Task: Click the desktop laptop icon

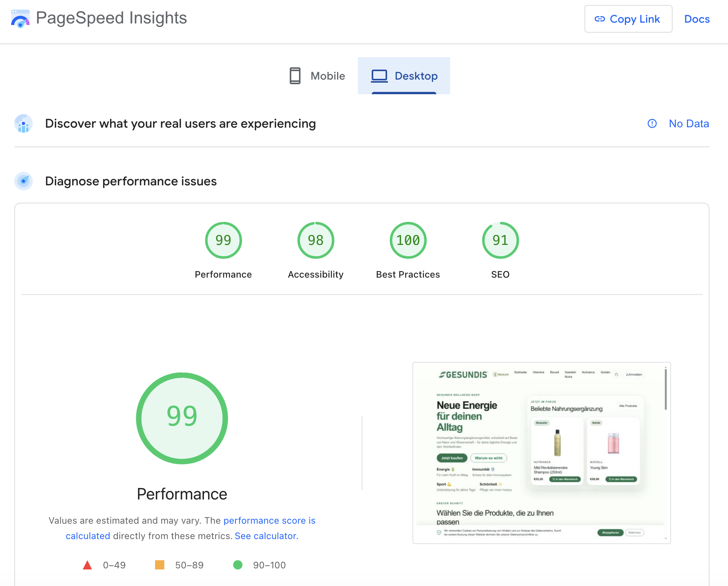Action: [379, 76]
